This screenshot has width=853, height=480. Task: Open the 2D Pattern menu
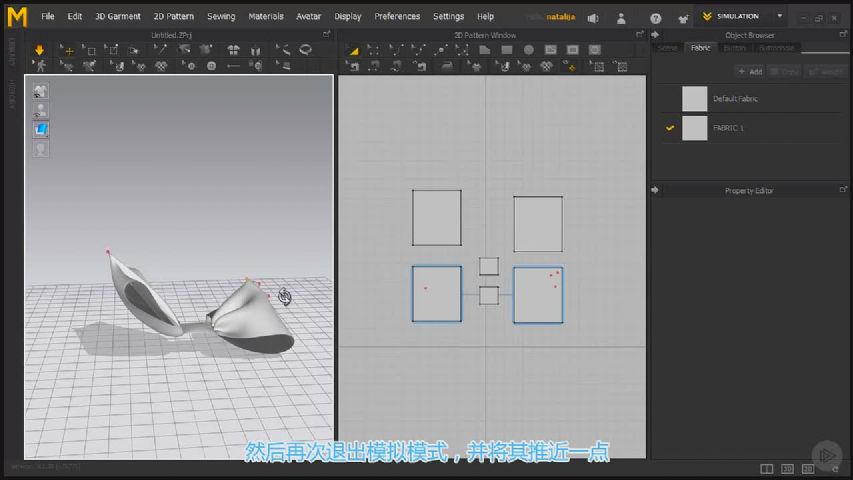(x=174, y=16)
